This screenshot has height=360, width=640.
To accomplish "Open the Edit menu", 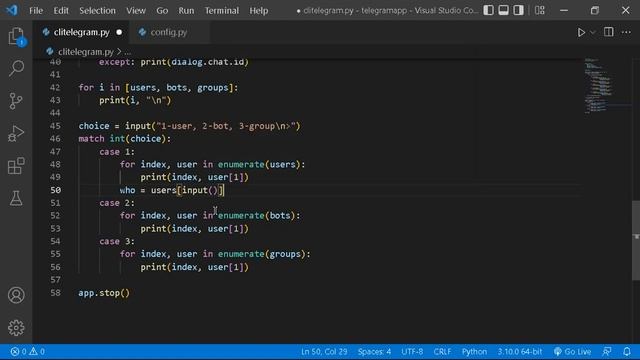I will (61, 11).
